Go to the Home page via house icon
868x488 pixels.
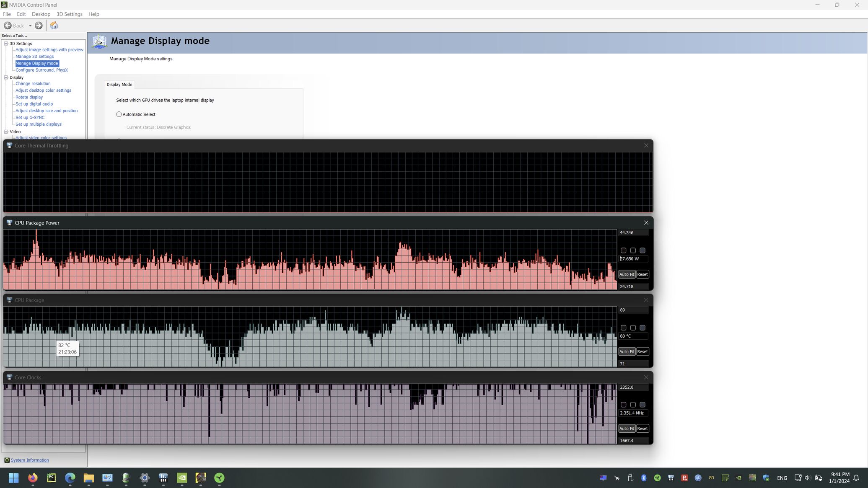(x=54, y=26)
